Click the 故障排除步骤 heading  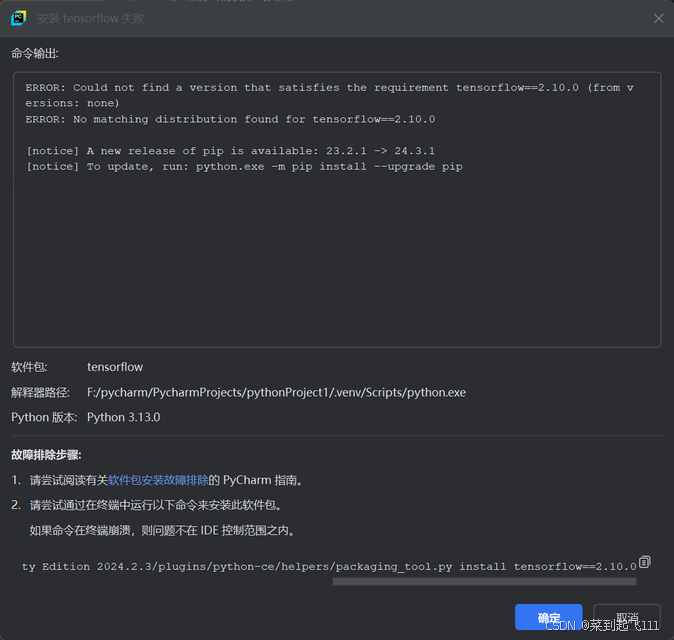pos(46,455)
